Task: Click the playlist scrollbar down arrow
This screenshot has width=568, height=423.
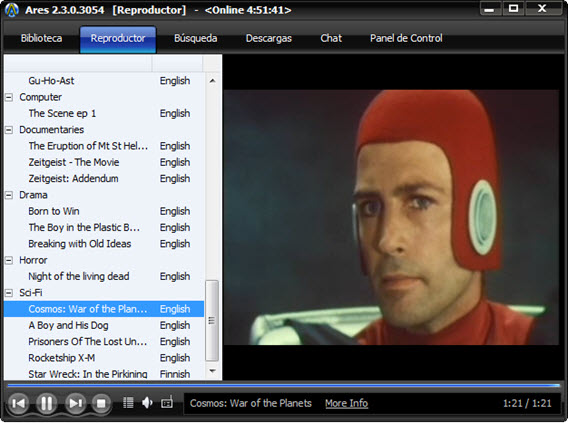Action: coord(213,371)
